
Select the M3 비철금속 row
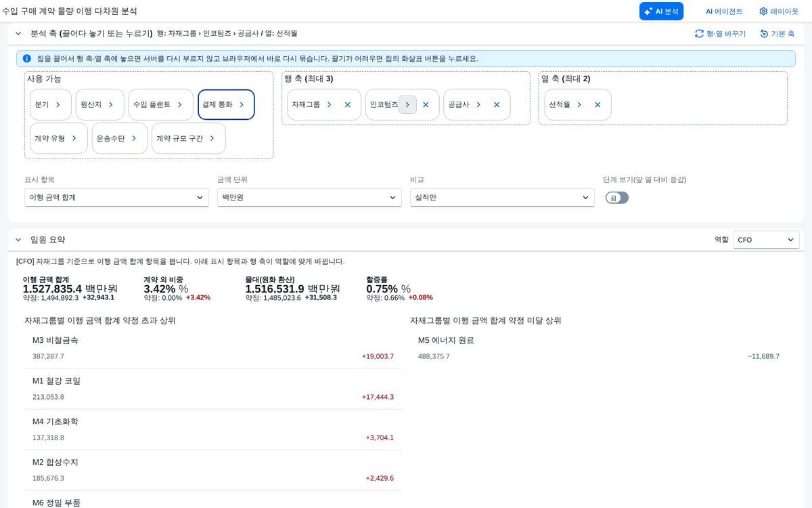tap(213, 348)
